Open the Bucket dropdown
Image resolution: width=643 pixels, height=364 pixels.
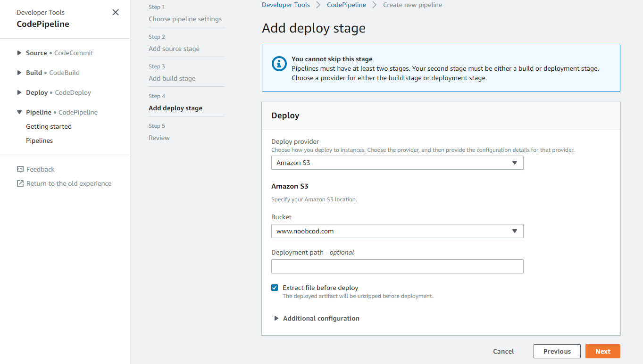(x=397, y=231)
